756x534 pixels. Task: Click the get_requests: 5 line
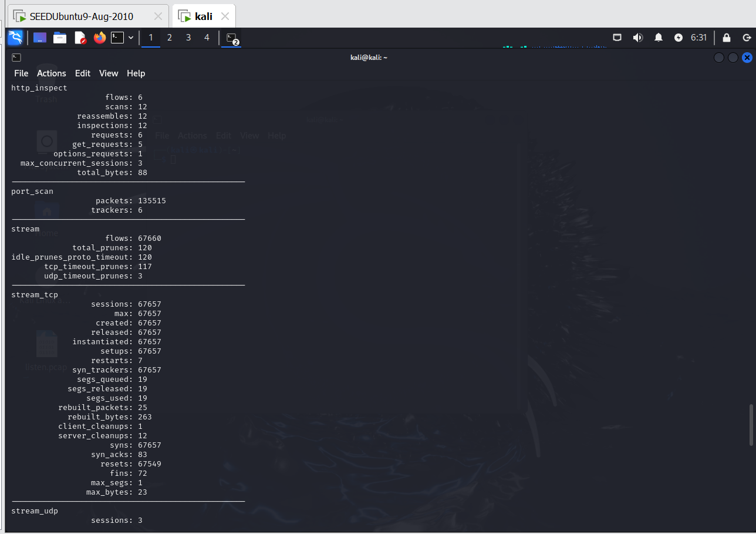107,145
